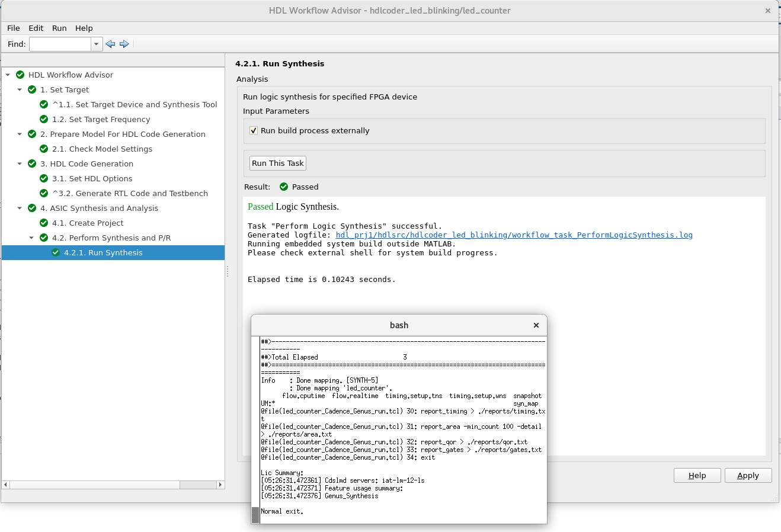Click the Passed check icon next to Result
781x532 pixels.
click(283, 187)
